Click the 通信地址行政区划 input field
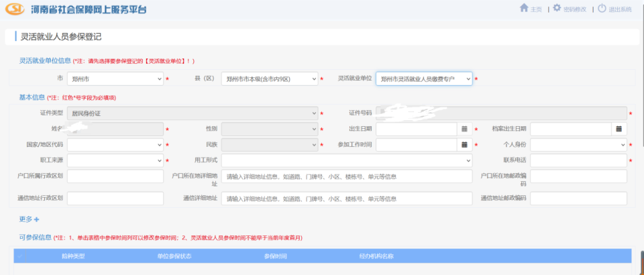 click(115, 199)
